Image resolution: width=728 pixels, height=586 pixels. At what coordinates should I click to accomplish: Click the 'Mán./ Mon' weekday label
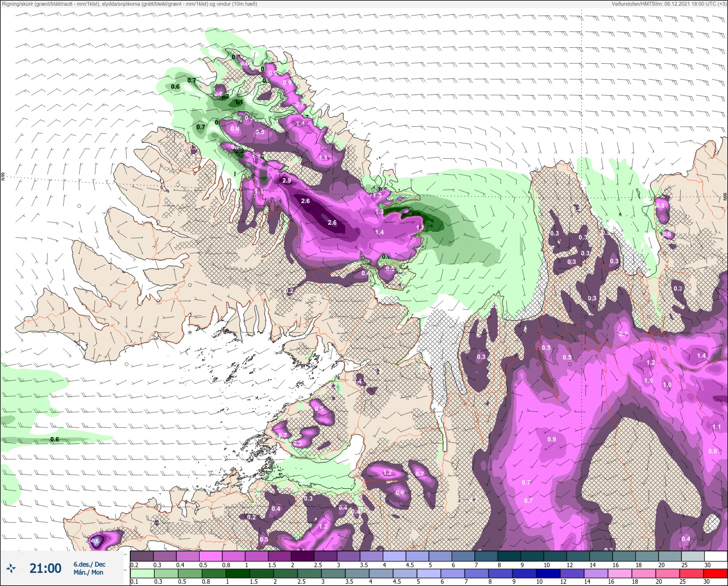point(89,572)
